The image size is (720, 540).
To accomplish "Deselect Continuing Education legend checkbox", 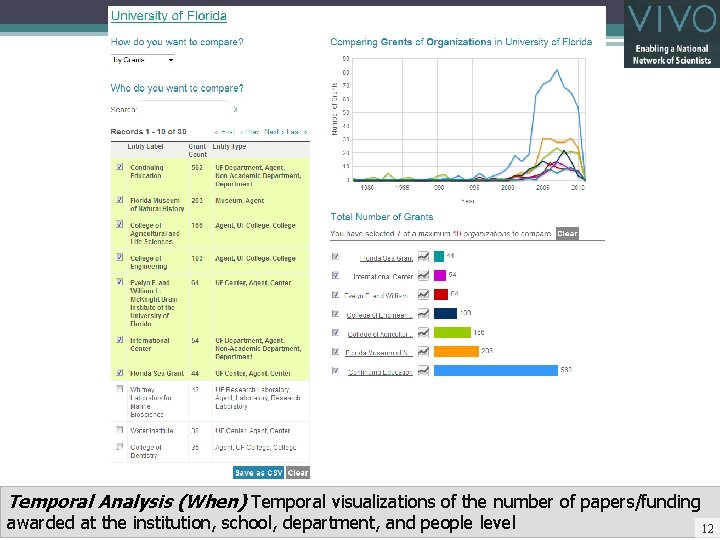I will click(335, 371).
